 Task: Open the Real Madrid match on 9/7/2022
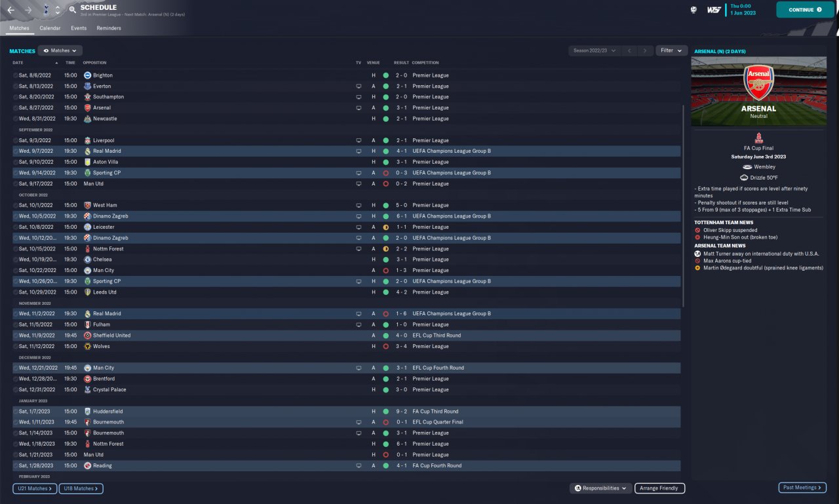click(346, 151)
